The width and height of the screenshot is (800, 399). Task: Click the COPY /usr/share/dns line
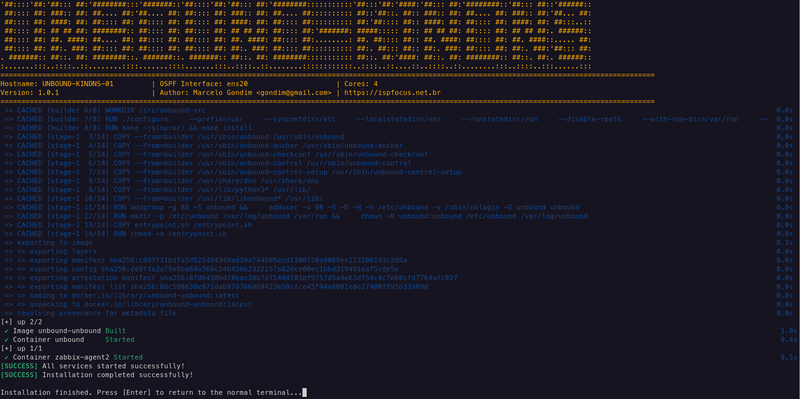tap(162, 181)
